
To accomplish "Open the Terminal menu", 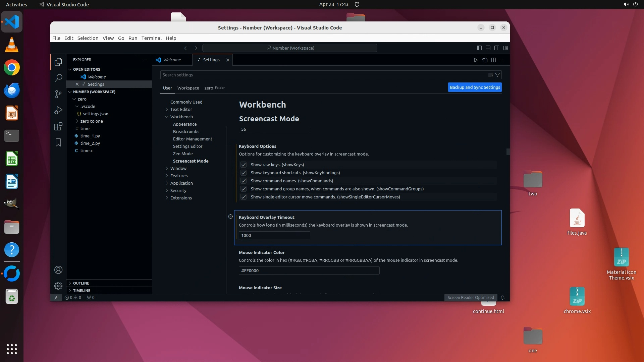I will point(151,38).
